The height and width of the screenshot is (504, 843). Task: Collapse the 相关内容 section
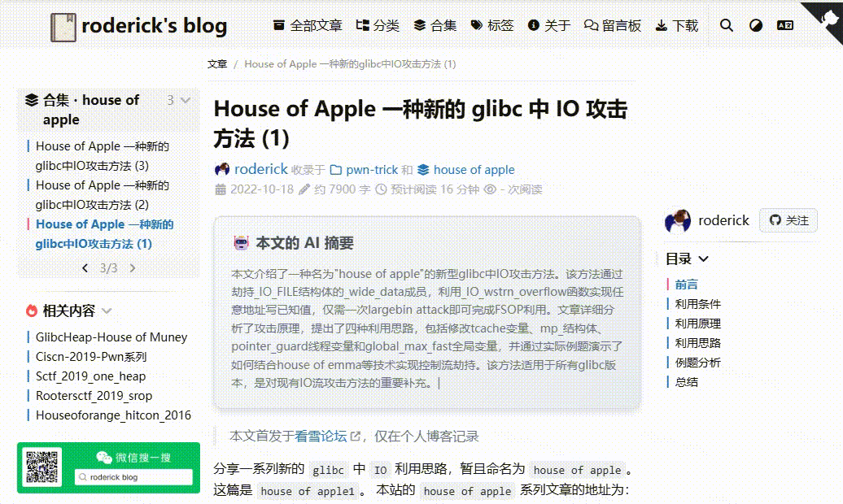107,311
